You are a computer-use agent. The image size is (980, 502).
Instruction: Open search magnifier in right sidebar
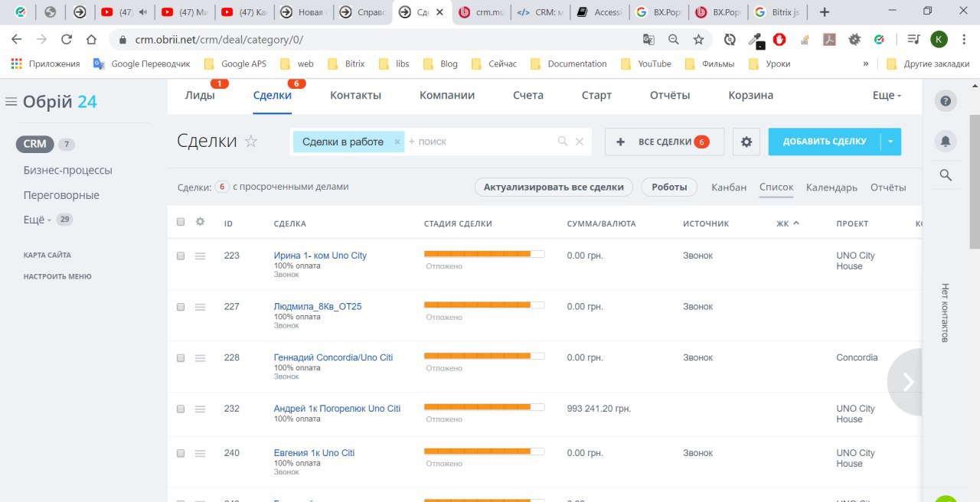coord(946,175)
